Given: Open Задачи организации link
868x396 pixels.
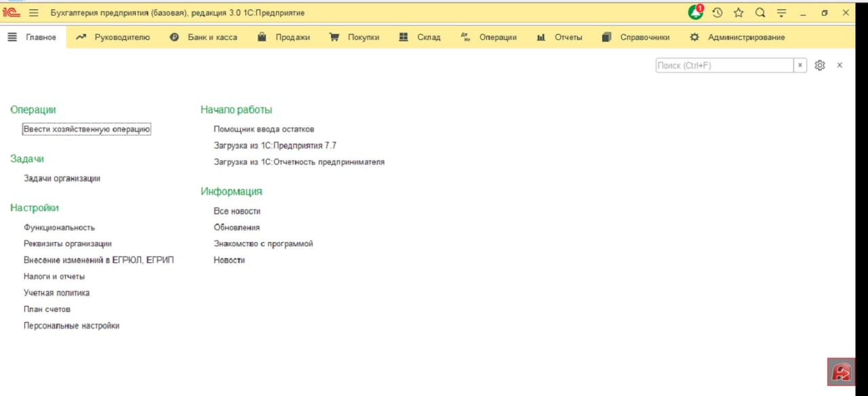Looking at the screenshot, I should (62, 178).
